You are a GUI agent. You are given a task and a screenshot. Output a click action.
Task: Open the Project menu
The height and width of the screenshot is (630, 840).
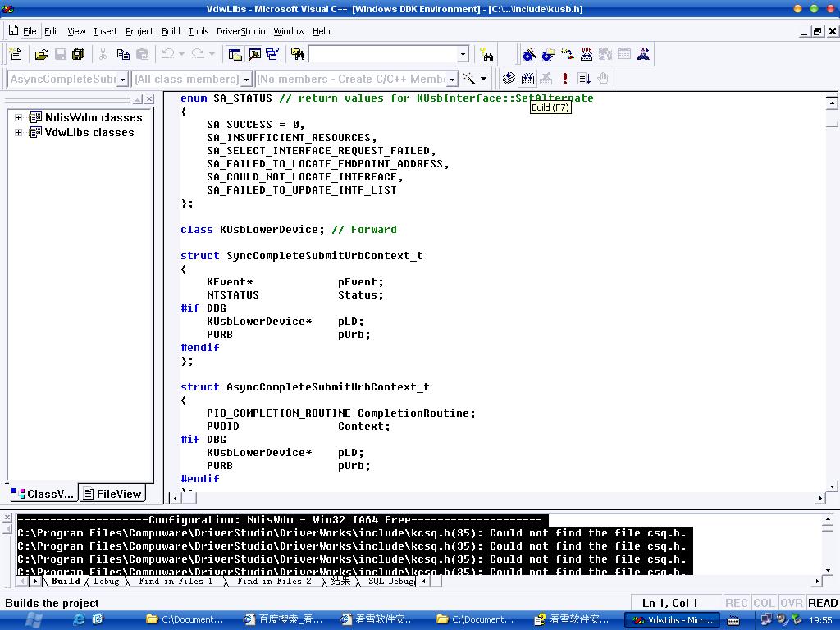(139, 31)
